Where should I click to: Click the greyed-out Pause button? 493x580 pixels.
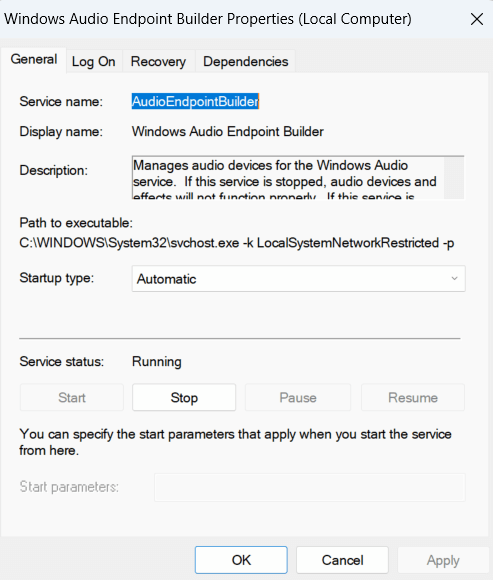[x=298, y=398]
